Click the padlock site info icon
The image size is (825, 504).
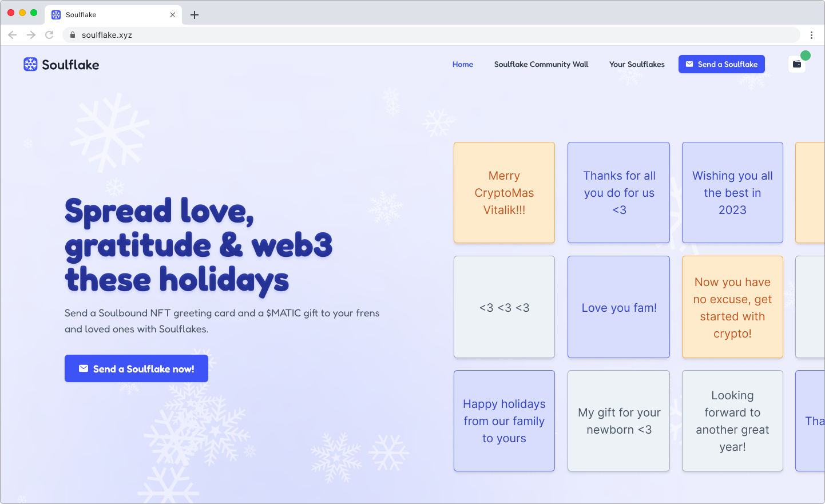(x=73, y=35)
